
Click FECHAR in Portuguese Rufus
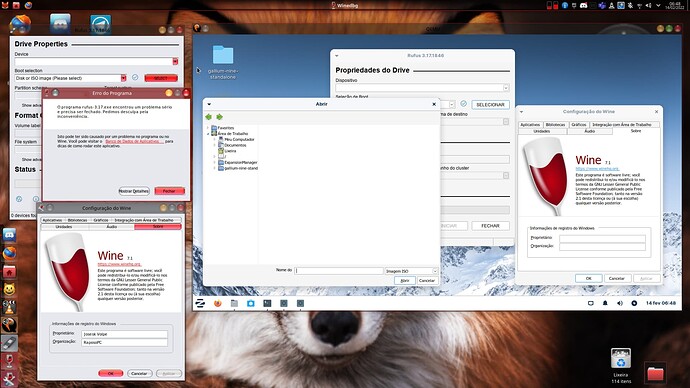[490, 226]
